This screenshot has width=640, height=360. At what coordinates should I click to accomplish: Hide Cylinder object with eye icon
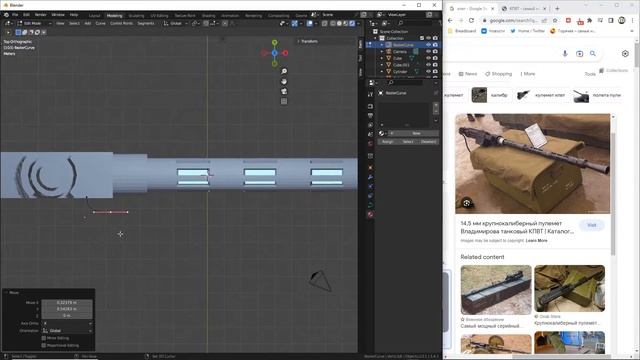click(429, 71)
